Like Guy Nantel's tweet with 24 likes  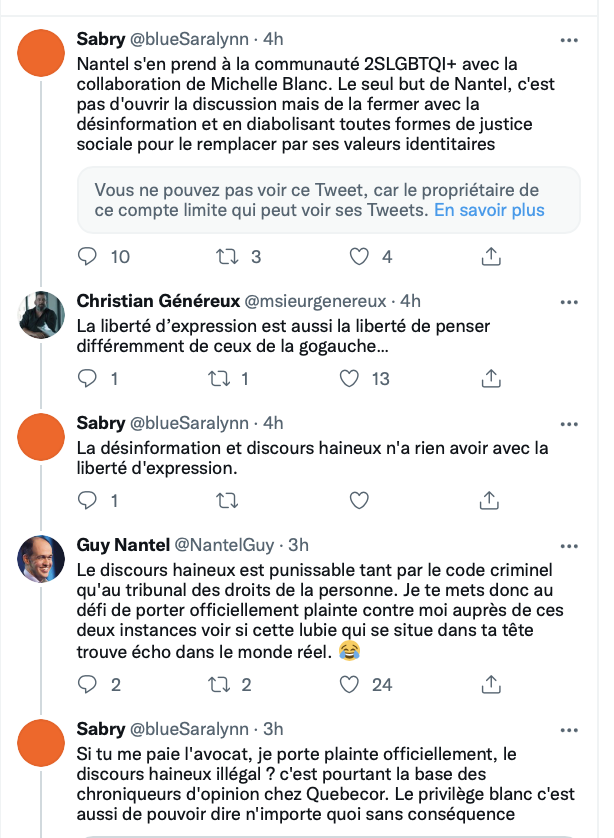click(349, 684)
